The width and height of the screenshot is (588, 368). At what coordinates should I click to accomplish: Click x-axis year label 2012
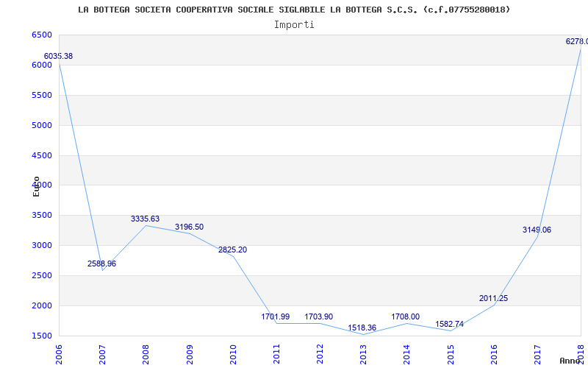point(320,354)
